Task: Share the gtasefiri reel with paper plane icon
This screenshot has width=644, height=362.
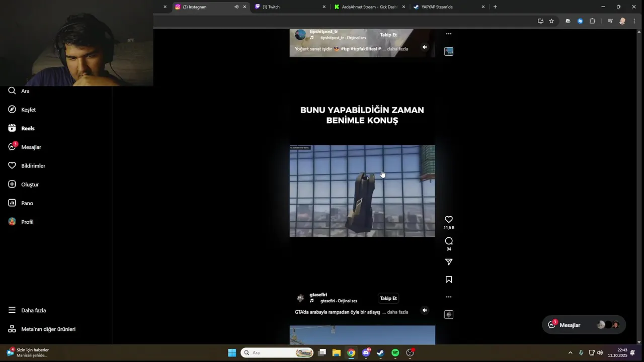Action: pyautogui.click(x=449, y=262)
